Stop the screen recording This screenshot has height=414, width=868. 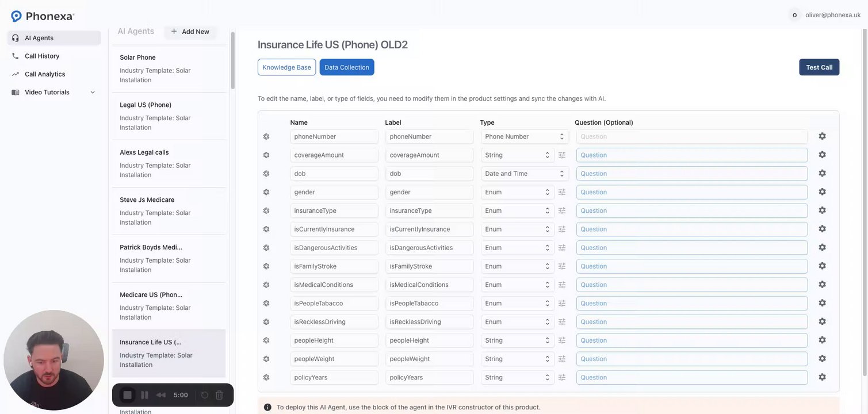pyautogui.click(x=128, y=395)
